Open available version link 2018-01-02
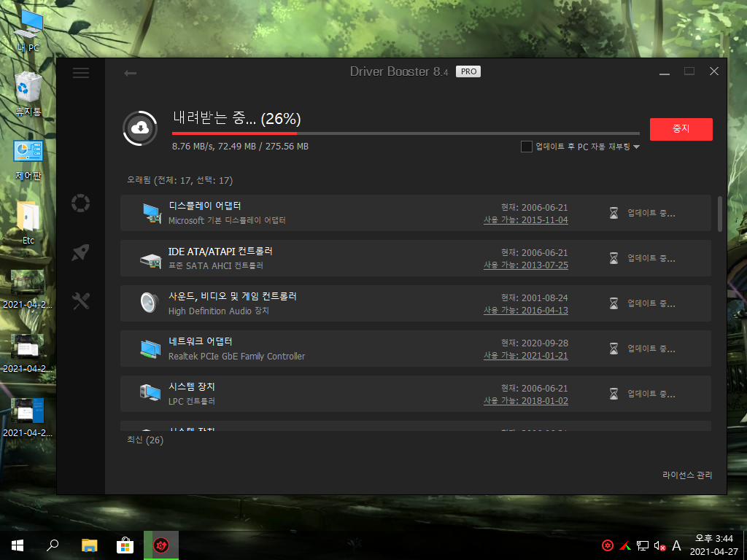 pyautogui.click(x=525, y=401)
